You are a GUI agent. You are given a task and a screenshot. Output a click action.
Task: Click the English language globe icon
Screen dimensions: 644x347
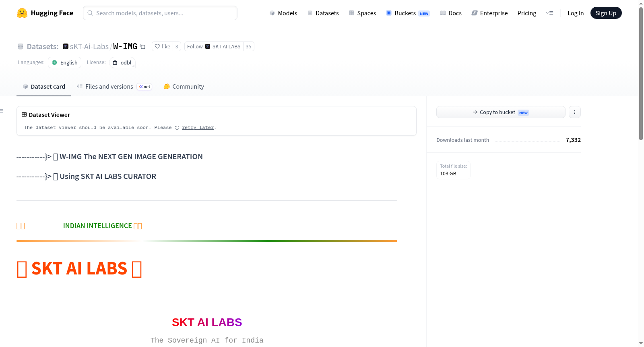[54, 62]
